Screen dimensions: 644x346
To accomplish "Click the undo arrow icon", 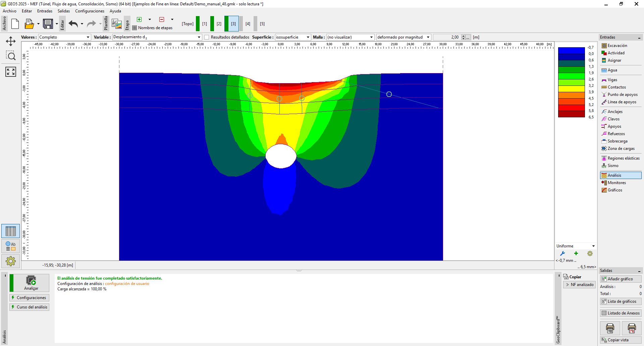I will tap(73, 24).
